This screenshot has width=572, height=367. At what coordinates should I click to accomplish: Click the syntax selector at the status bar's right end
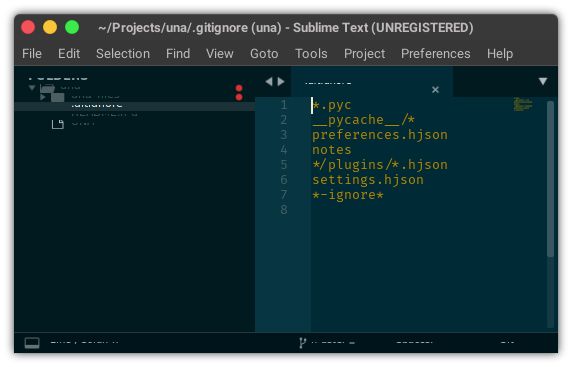[x=507, y=343]
